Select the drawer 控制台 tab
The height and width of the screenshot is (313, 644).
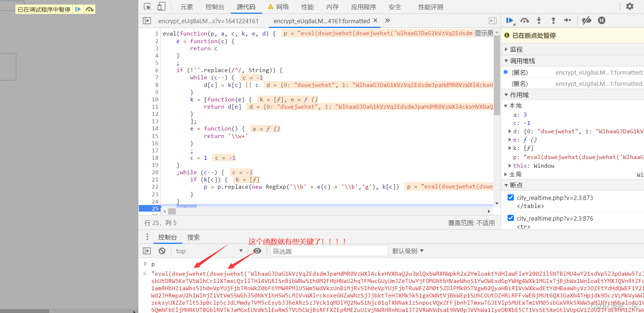coord(168,237)
